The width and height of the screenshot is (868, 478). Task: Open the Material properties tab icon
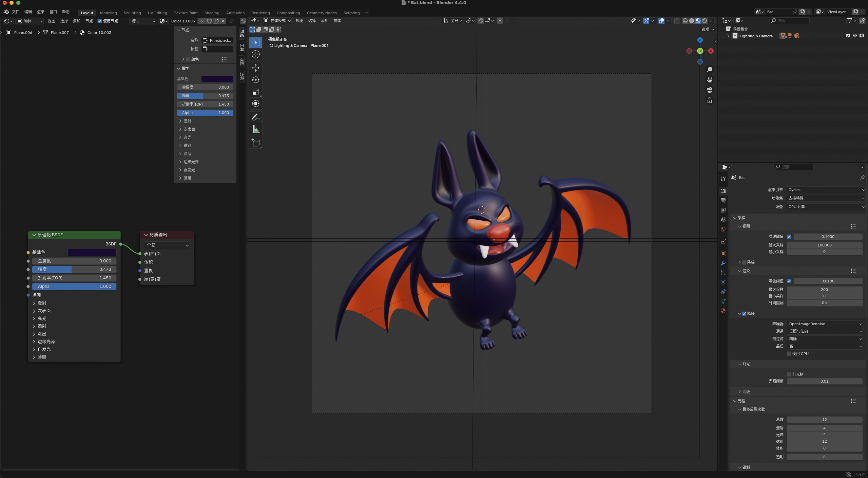tap(723, 311)
